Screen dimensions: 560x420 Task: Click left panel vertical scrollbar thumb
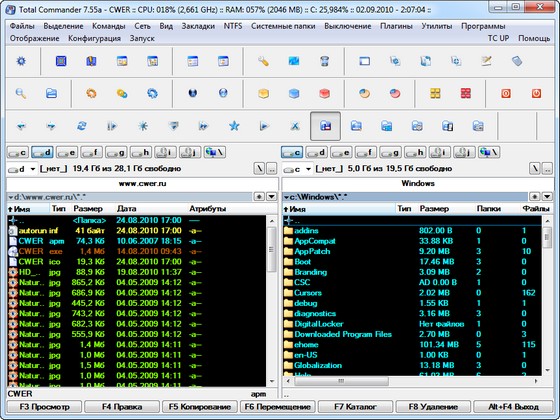click(x=272, y=249)
